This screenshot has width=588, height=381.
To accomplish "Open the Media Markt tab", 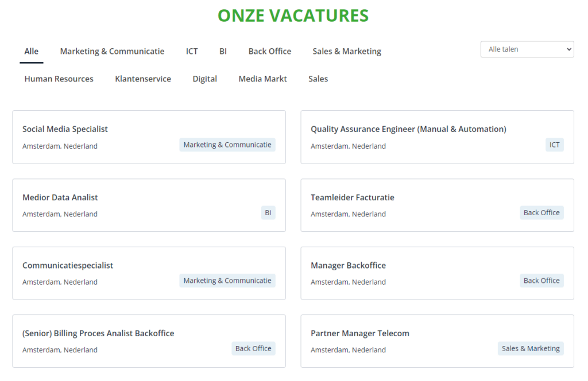I will [262, 79].
